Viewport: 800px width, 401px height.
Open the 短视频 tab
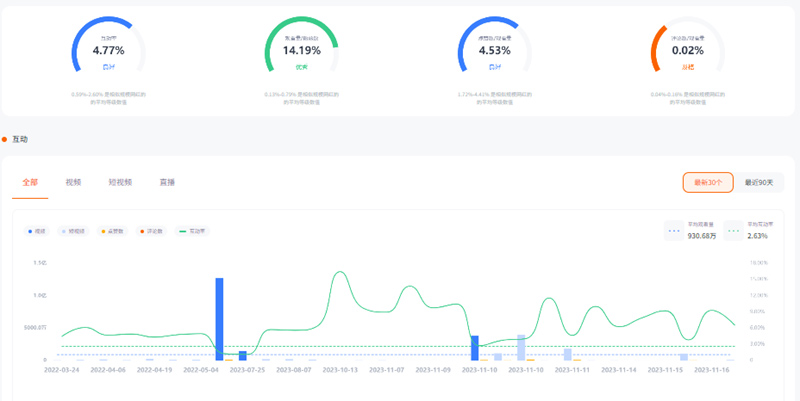click(120, 183)
